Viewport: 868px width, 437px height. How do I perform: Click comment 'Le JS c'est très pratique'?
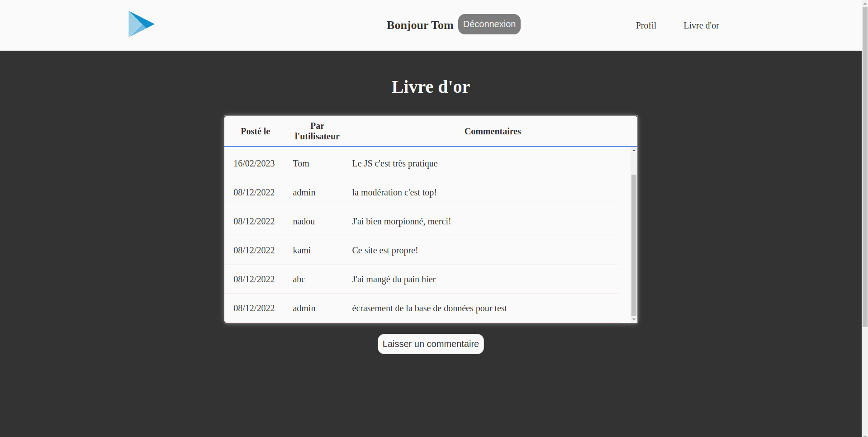[x=395, y=163]
